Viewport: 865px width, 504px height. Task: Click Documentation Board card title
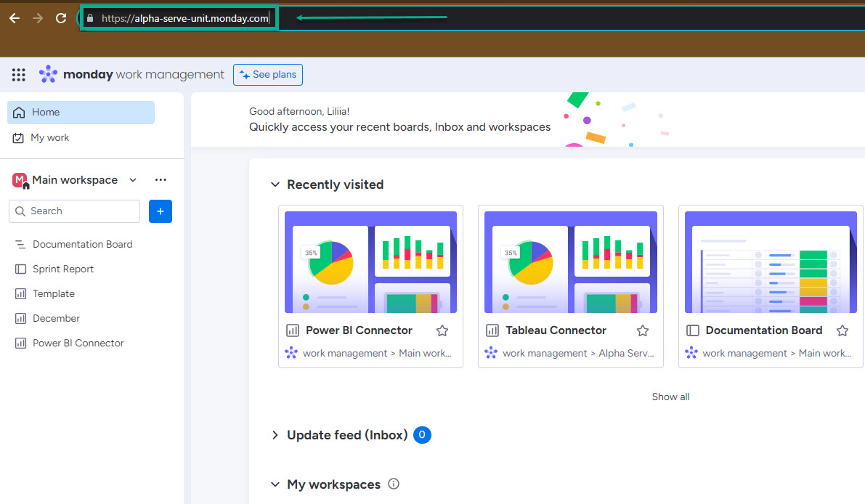[x=764, y=330]
